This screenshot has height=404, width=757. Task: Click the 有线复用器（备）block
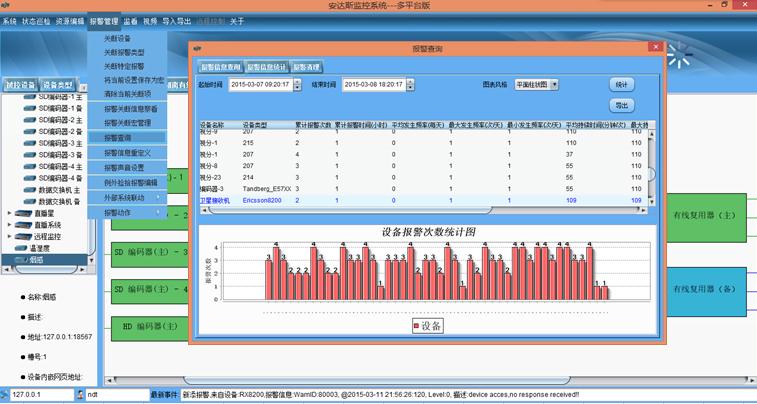[706, 292]
